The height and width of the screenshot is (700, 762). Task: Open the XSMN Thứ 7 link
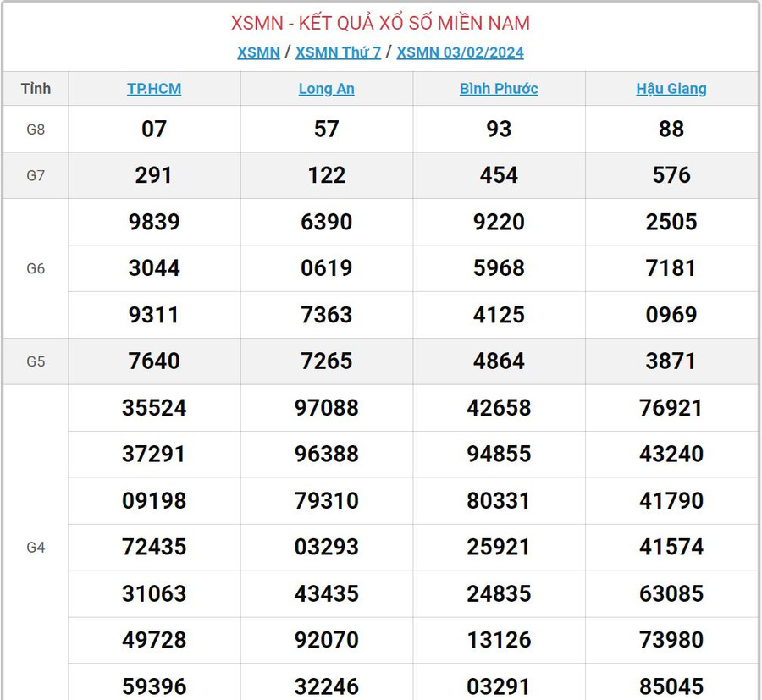coord(338,52)
